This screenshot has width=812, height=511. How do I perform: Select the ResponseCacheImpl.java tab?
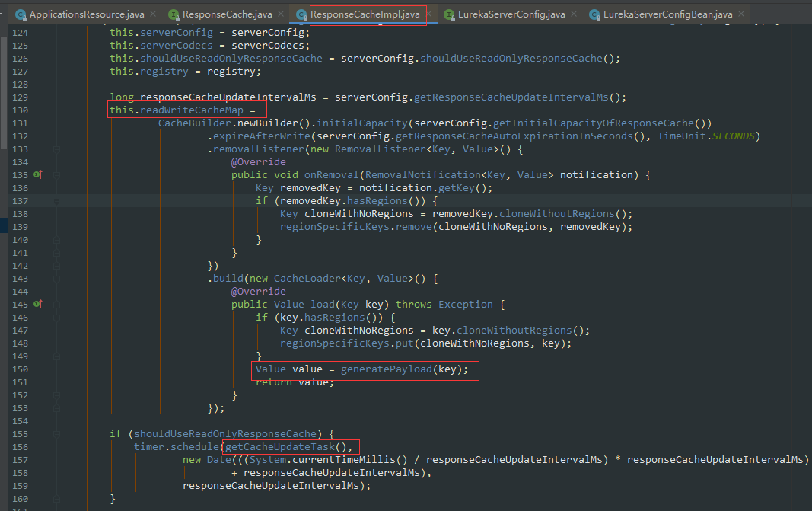(x=365, y=14)
